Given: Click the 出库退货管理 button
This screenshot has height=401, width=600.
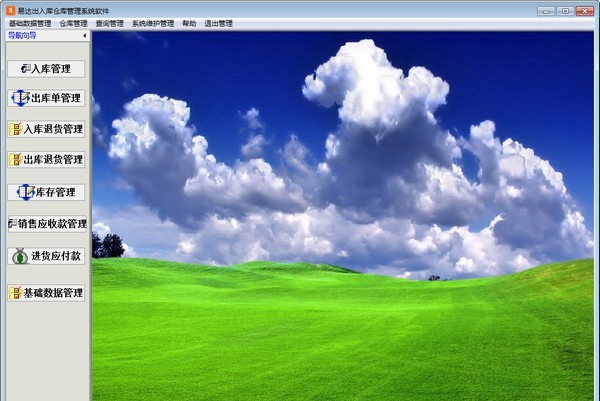Looking at the screenshot, I should 46,159.
